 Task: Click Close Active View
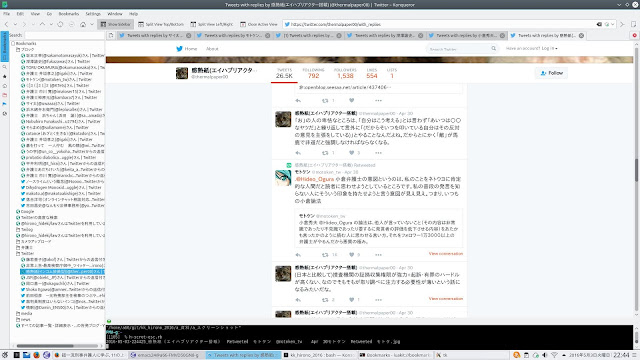tap(259, 24)
